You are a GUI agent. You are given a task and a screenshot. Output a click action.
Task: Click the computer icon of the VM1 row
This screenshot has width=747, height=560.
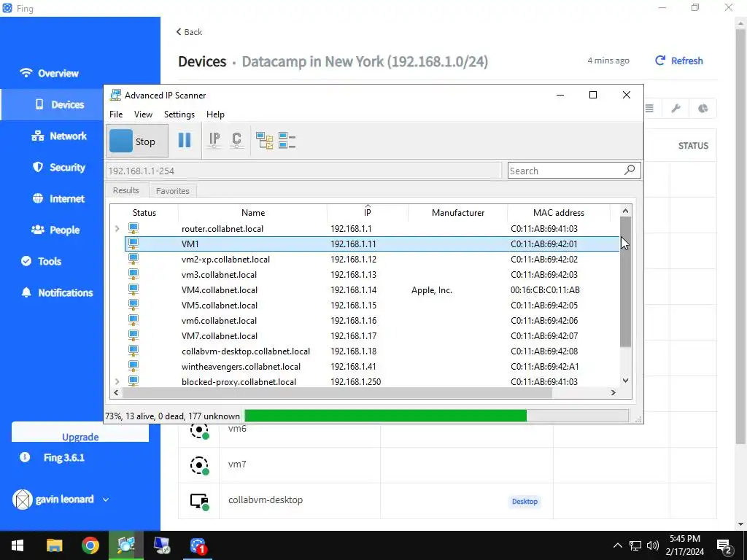pyautogui.click(x=133, y=244)
